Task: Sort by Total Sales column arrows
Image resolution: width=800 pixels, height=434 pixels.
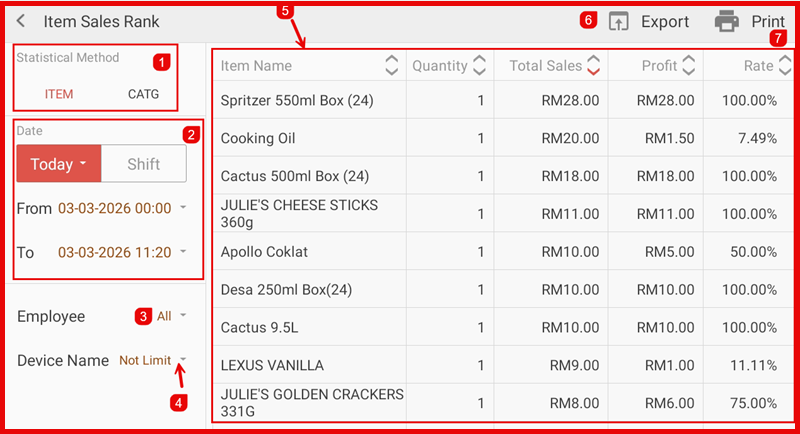Action: pos(594,66)
